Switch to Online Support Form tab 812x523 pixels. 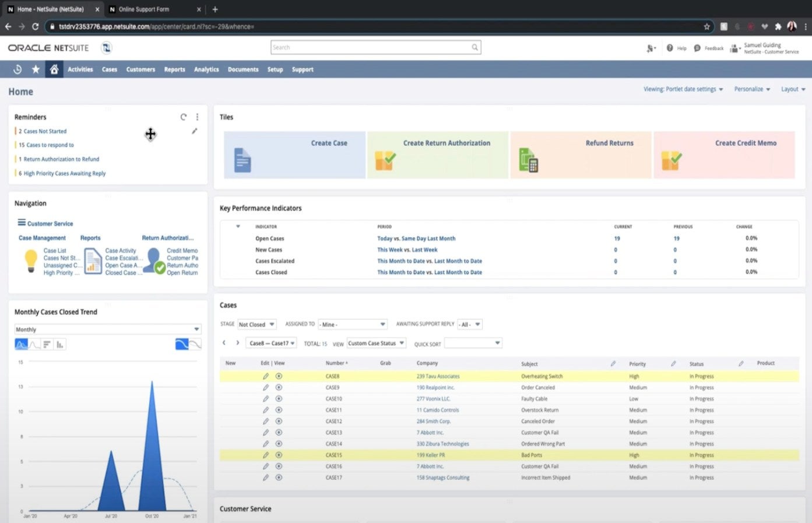154,9
